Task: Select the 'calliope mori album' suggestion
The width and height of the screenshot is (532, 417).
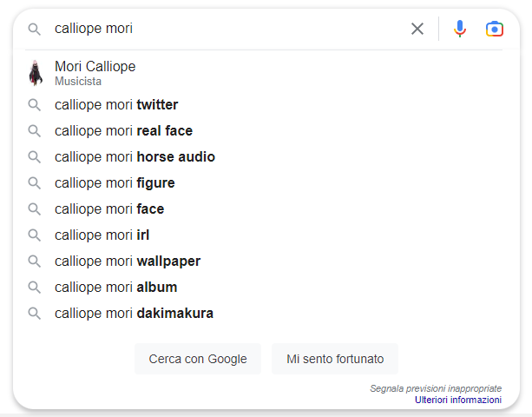Action: click(x=264, y=288)
